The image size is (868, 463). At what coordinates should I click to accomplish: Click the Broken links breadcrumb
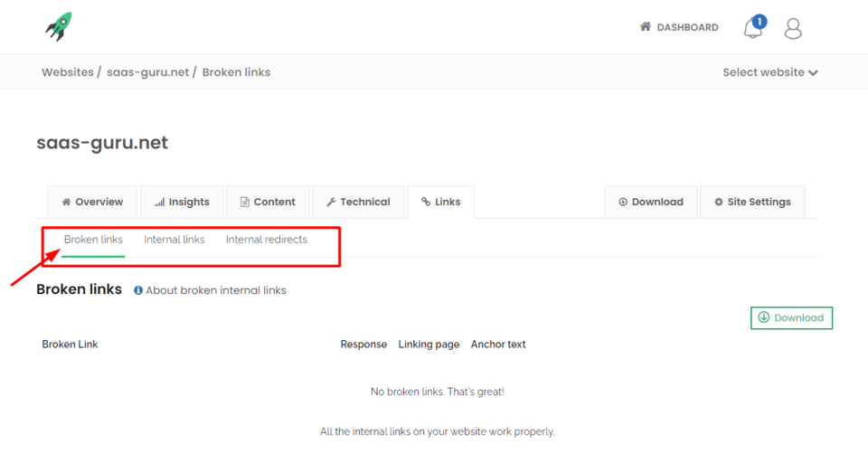(x=236, y=72)
